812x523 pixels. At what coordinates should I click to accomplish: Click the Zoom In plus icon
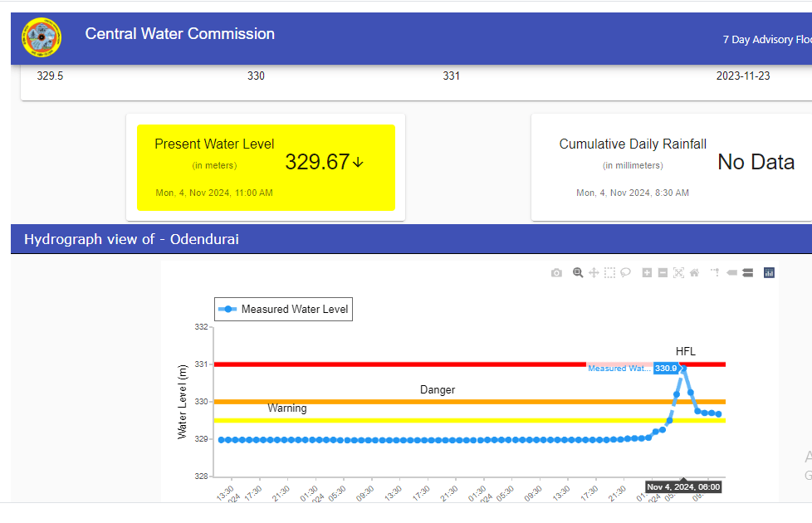click(647, 273)
